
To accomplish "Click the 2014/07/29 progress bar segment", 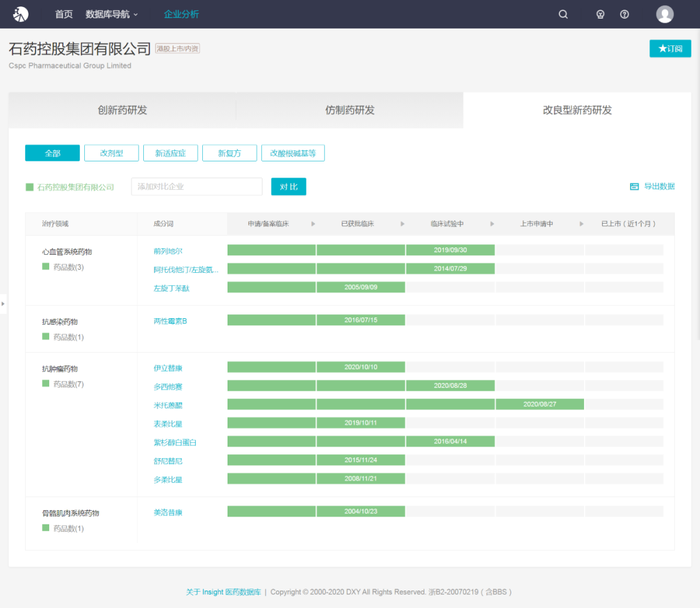I will click(450, 268).
